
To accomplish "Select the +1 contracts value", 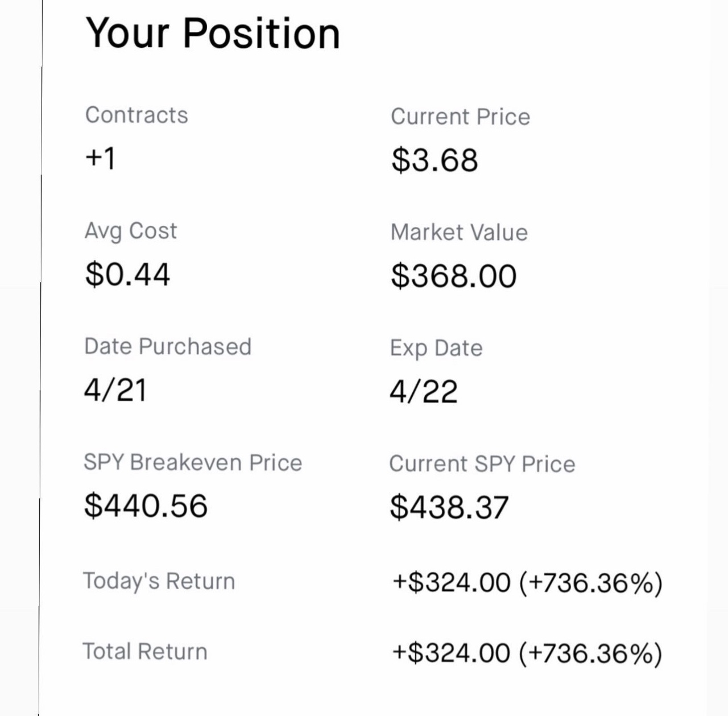I will [100, 158].
